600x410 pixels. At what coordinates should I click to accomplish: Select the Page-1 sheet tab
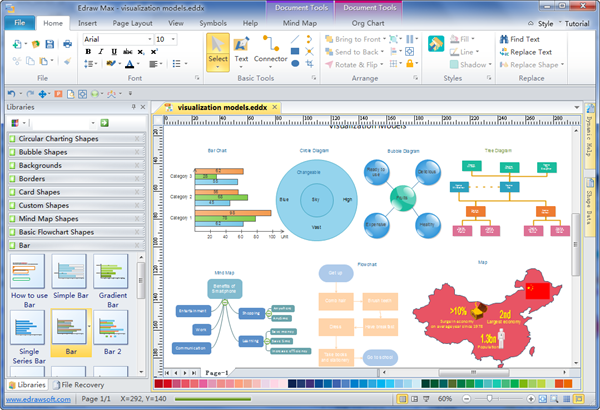217,372
